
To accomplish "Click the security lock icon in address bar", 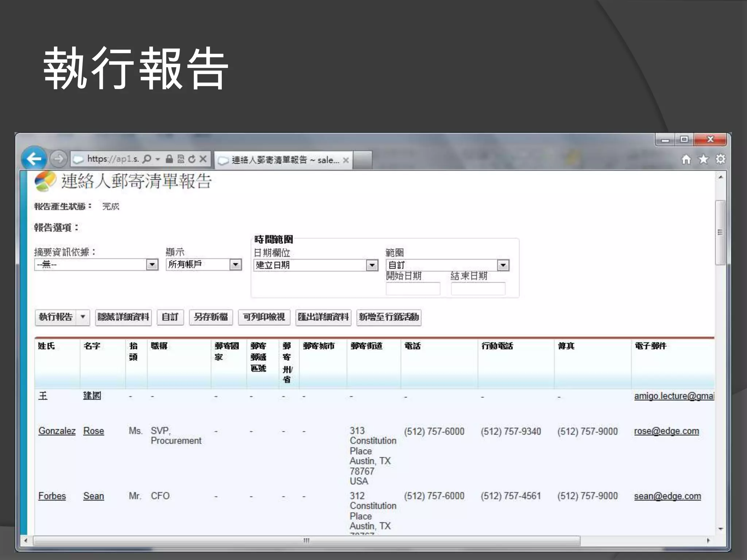I will pyautogui.click(x=169, y=159).
